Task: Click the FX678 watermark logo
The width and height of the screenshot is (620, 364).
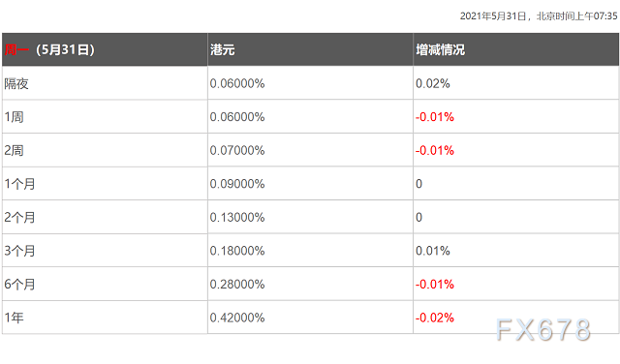Action: point(543,329)
